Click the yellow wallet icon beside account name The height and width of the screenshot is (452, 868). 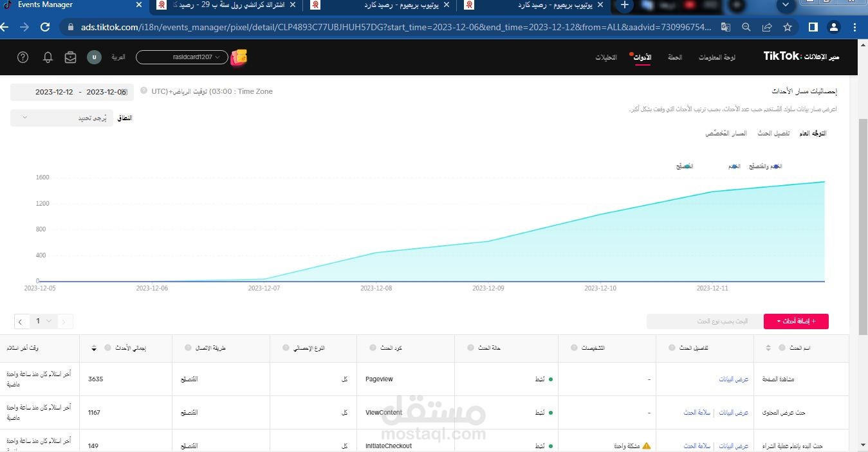tap(239, 57)
